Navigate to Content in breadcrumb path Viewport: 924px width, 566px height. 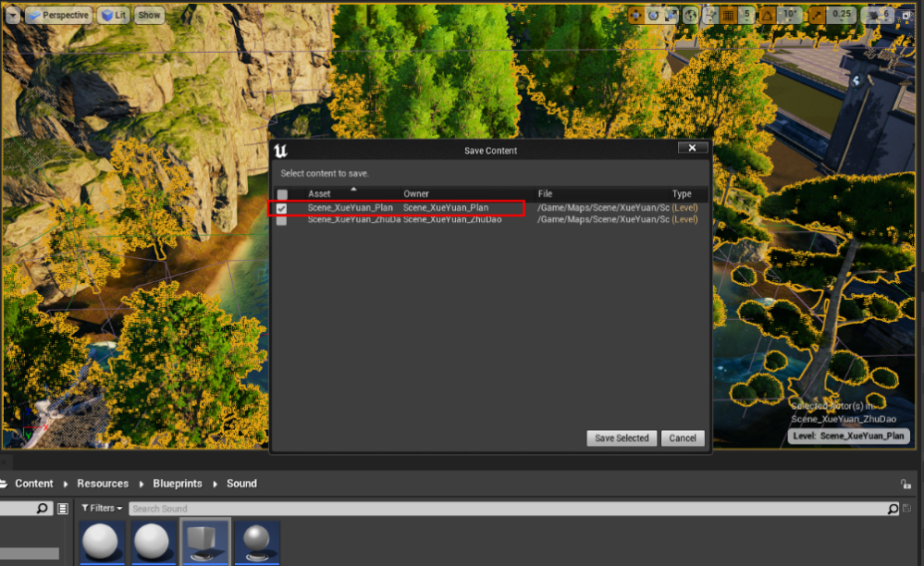click(x=34, y=484)
